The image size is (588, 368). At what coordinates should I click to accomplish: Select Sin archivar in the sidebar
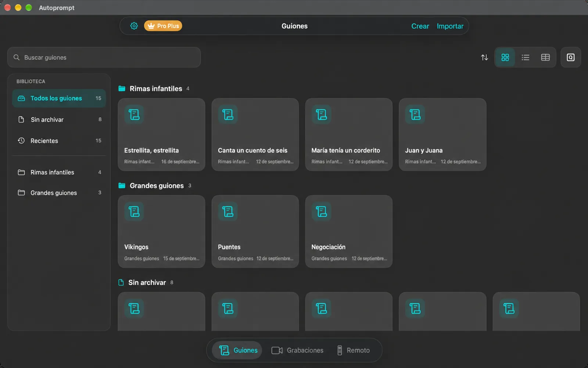(x=59, y=120)
